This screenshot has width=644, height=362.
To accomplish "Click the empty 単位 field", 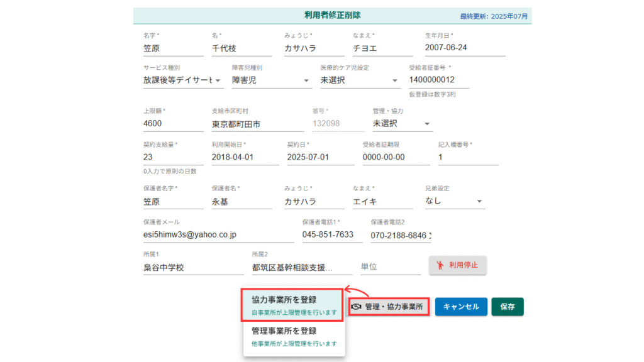I will pyautogui.click(x=390, y=268).
